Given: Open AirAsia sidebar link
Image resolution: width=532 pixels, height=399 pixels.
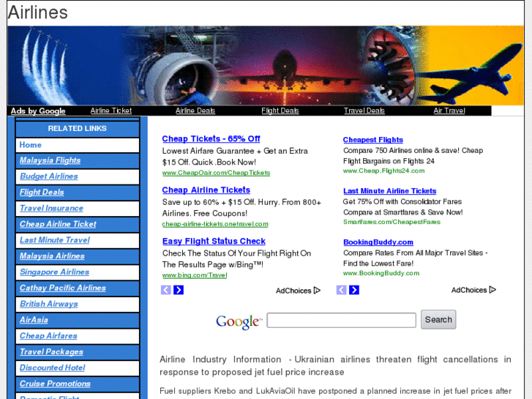Looking at the screenshot, I should point(34,320).
